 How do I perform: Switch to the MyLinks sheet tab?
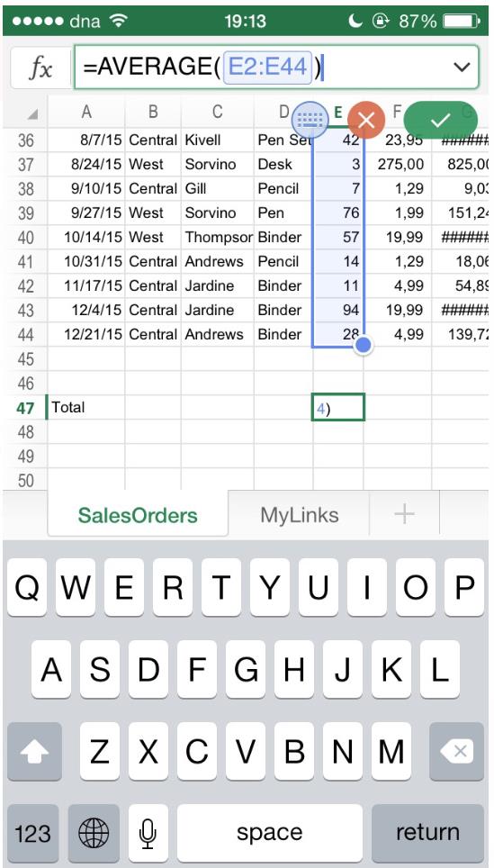coord(300,515)
